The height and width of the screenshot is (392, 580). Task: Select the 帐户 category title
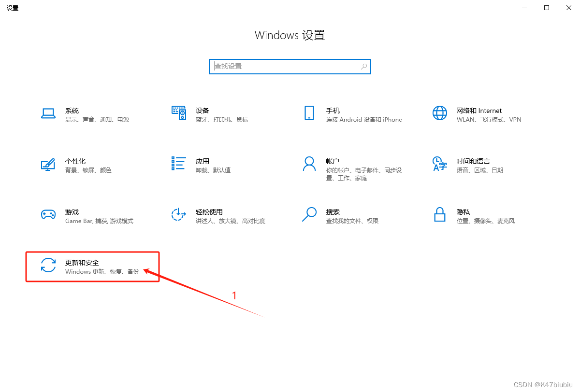(x=333, y=161)
